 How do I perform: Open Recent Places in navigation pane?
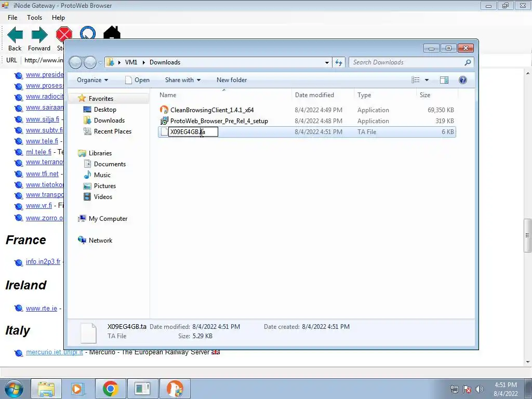coord(112,131)
